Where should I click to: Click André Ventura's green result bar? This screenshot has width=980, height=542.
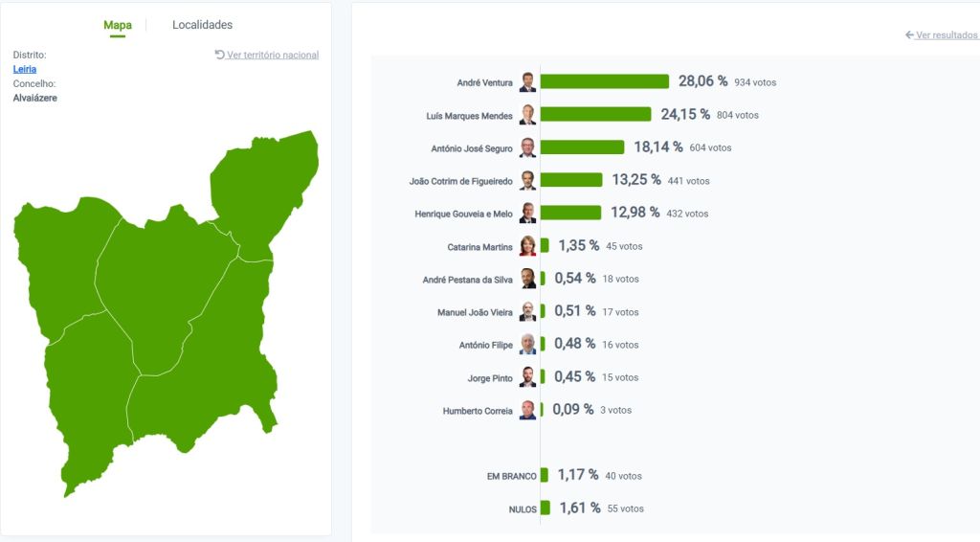pos(604,82)
